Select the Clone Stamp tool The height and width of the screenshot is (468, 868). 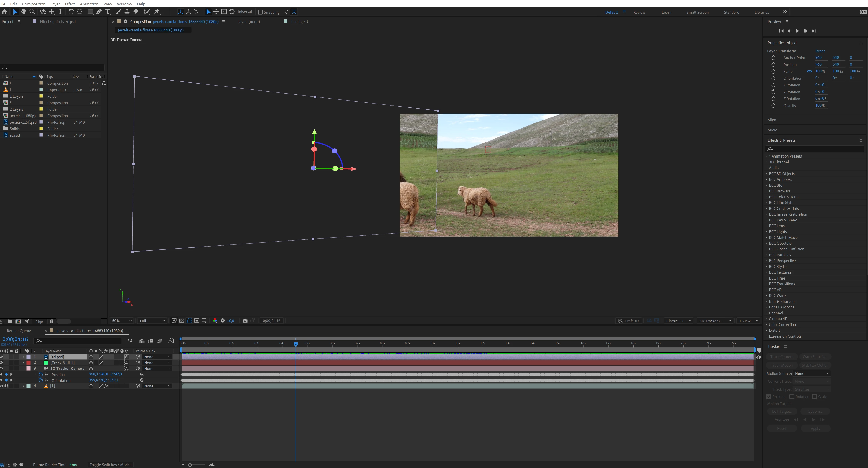[127, 12]
